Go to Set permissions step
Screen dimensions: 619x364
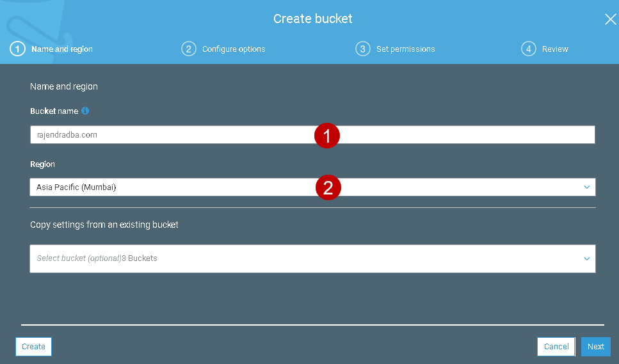tap(405, 49)
